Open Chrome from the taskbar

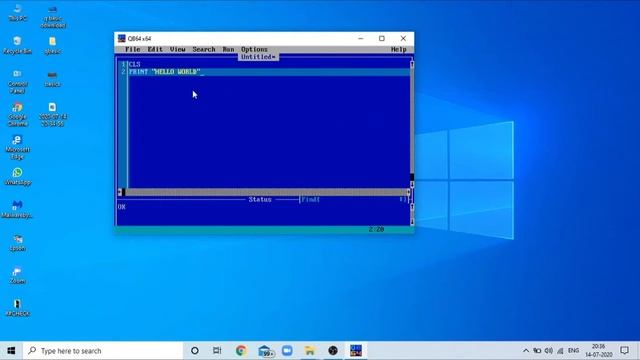click(241, 351)
